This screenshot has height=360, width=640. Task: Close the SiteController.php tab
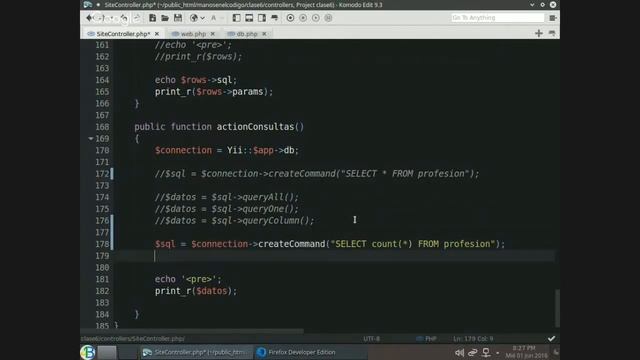pos(157,34)
